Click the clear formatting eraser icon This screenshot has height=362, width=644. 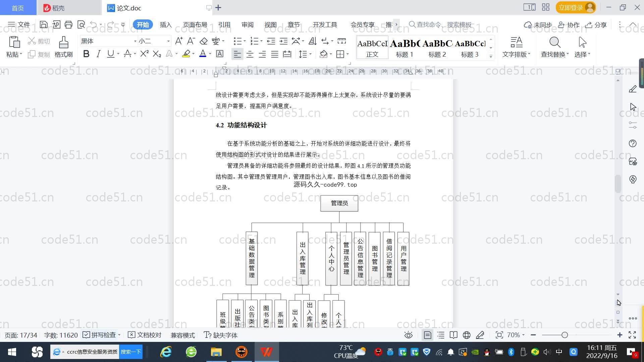point(204,41)
